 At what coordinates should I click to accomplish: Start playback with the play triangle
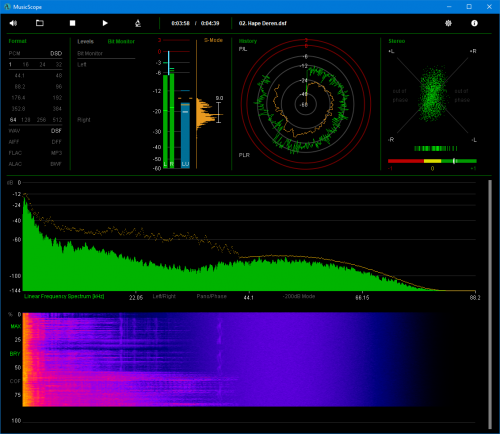[105, 23]
